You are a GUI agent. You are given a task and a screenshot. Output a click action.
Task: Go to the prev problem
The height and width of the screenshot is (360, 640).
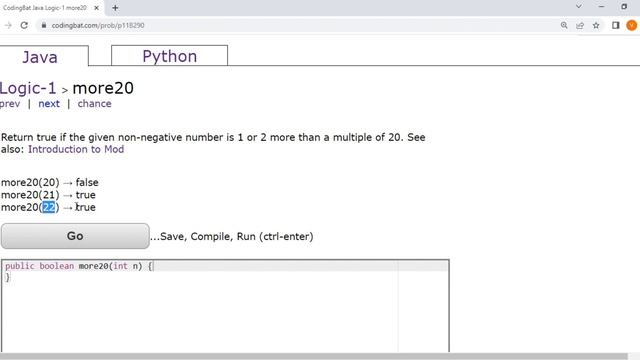10,104
